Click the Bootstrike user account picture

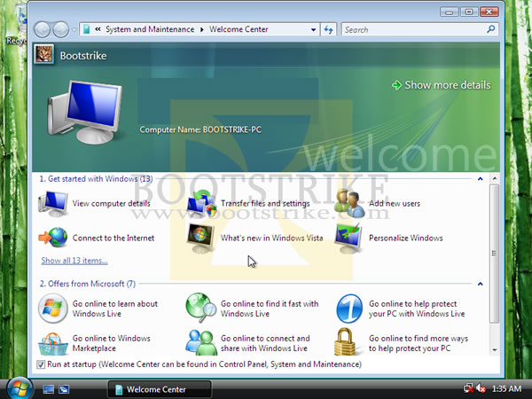click(43, 54)
